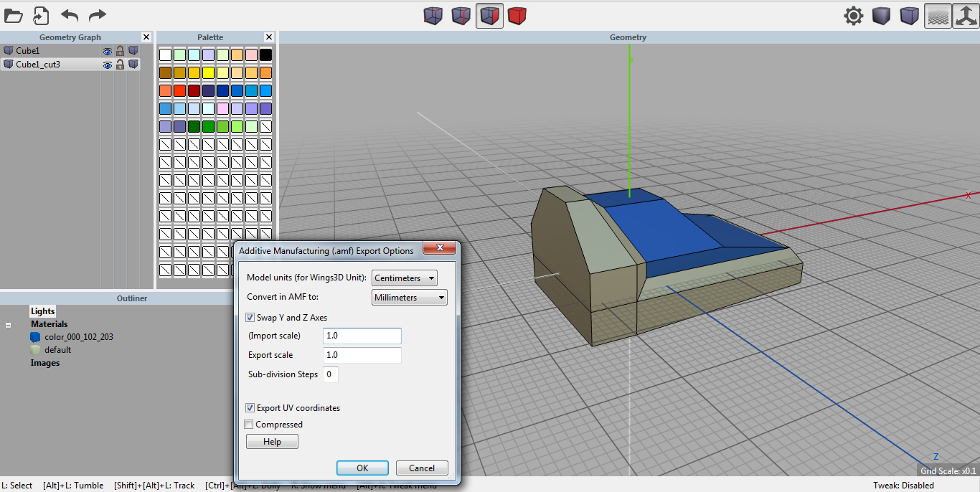Pick the black palette swatch
This screenshot has width=980, height=492.
265,55
